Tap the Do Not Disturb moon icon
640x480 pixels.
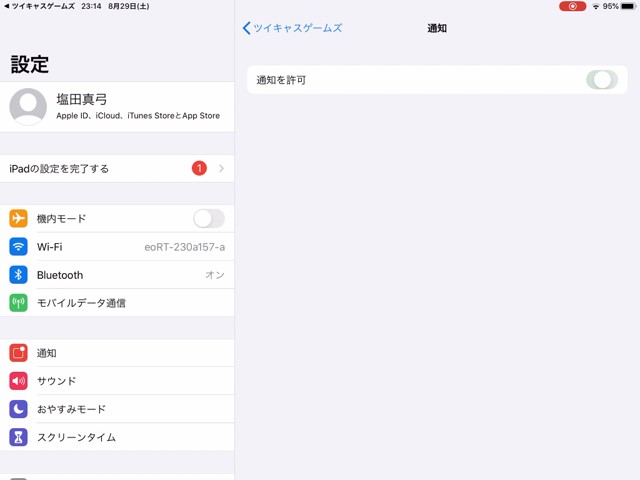point(18,409)
